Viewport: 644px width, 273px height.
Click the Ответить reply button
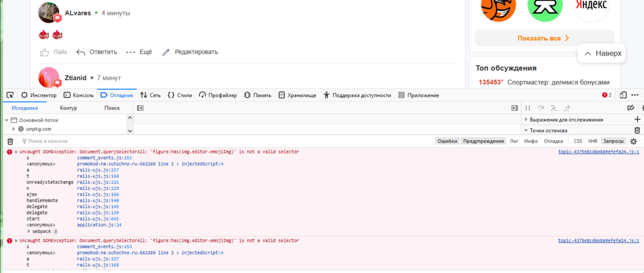tap(97, 52)
